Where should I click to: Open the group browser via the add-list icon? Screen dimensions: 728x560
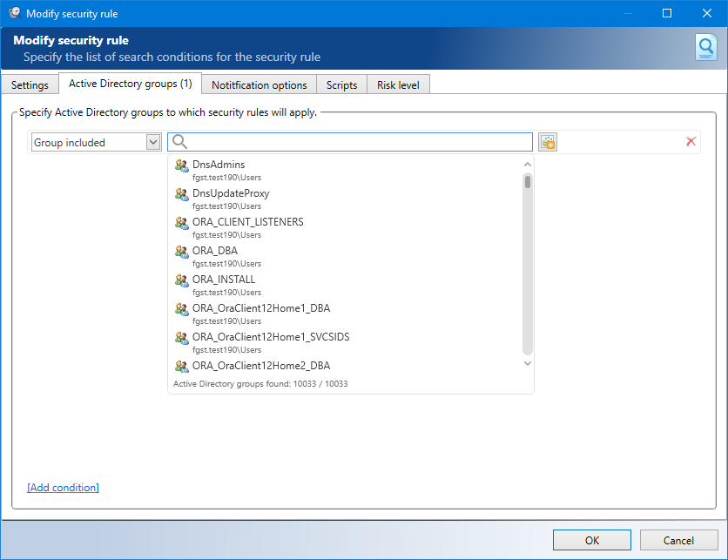click(548, 142)
